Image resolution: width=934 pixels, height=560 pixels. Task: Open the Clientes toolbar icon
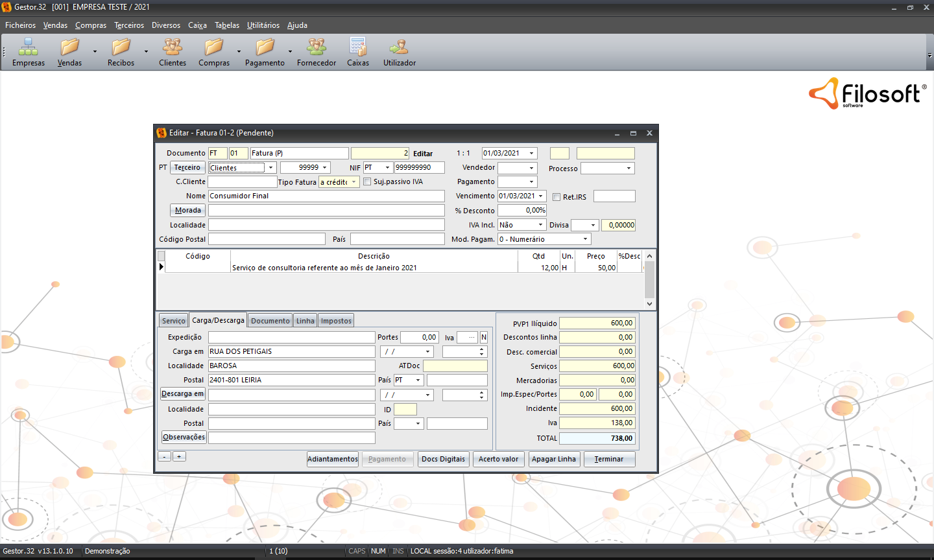click(173, 48)
